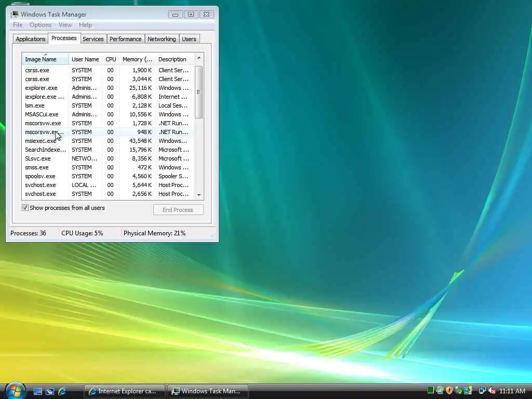Click CPU Usage: 5% in status bar

(x=82, y=233)
